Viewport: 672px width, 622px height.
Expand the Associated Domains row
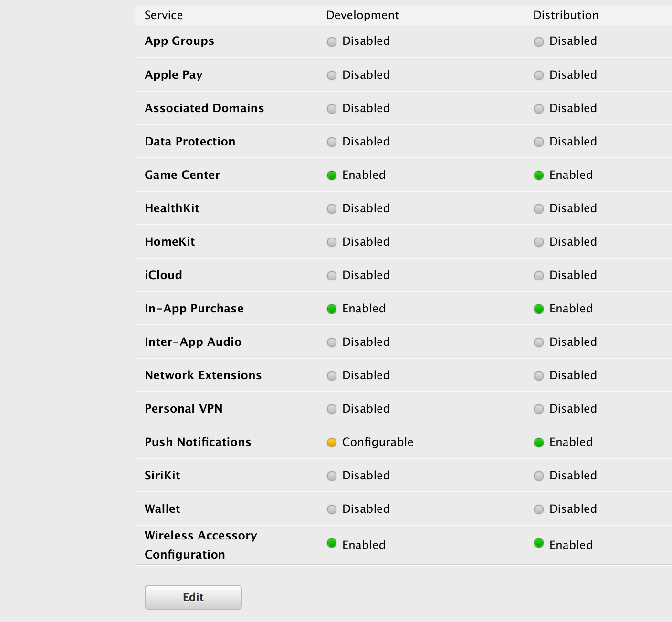click(x=204, y=108)
